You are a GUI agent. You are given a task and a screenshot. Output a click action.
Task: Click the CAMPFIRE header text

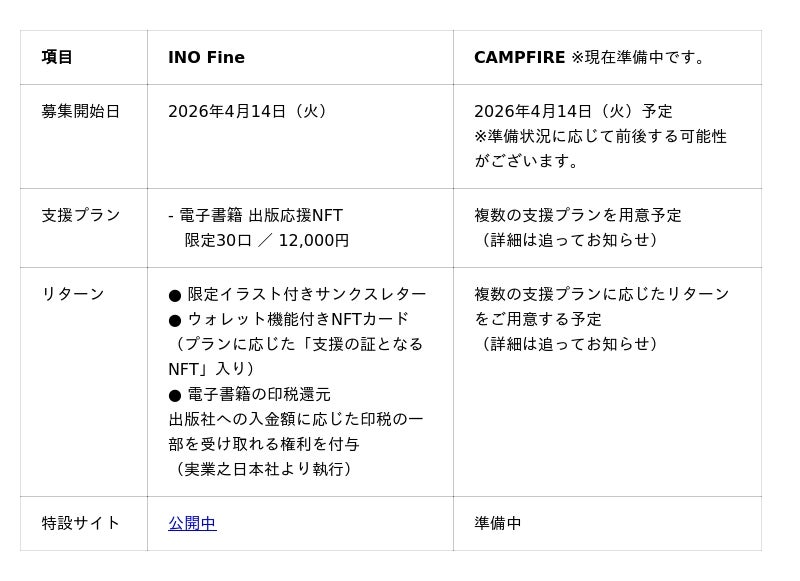pos(519,57)
